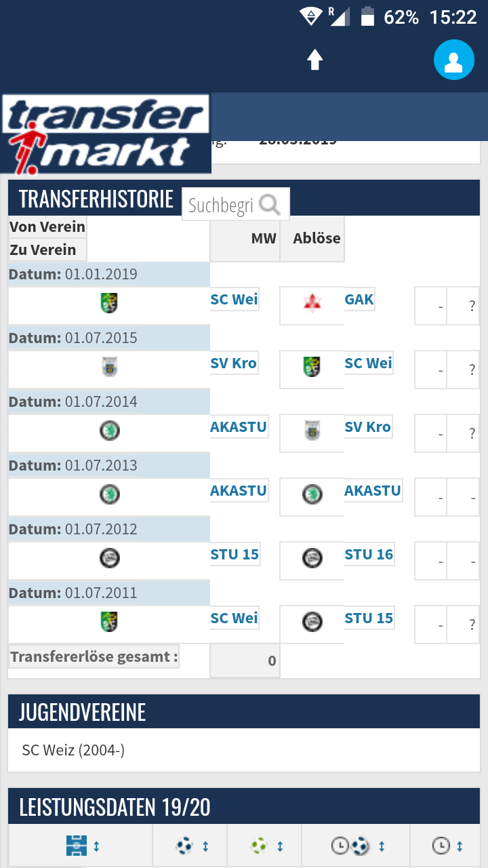
Task: Open the Transfermarkt logo home link
Action: [x=106, y=134]
